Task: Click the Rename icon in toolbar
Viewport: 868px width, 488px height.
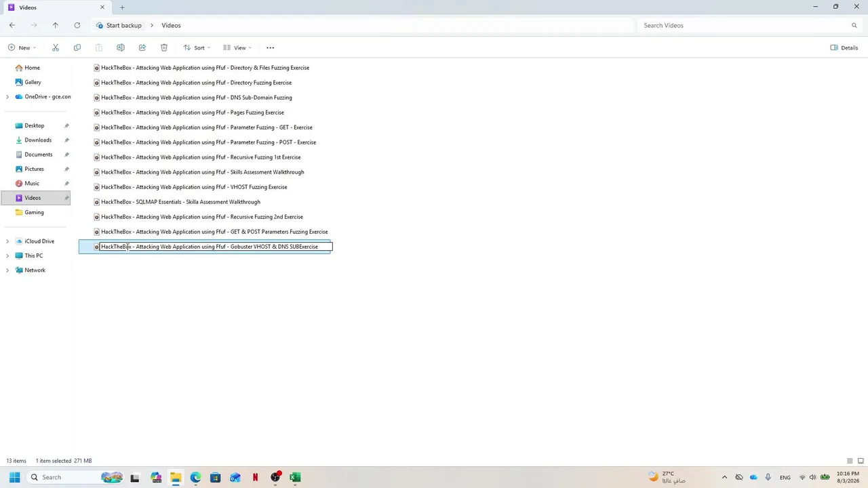Action: tap(121, 47)
